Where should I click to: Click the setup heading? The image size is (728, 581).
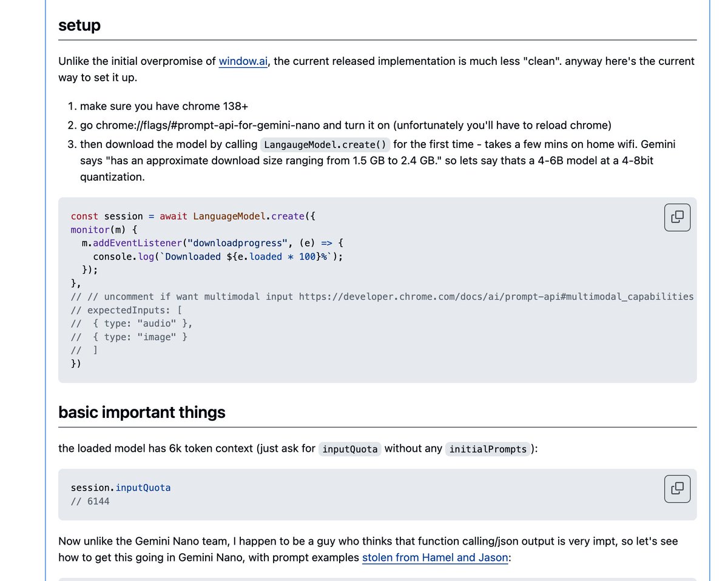(79, 25)
